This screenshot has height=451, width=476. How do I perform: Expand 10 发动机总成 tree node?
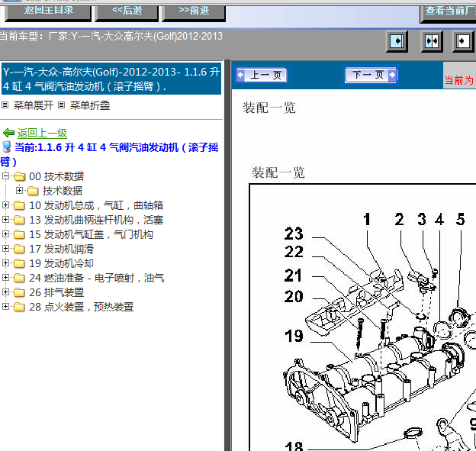(5, 205)
